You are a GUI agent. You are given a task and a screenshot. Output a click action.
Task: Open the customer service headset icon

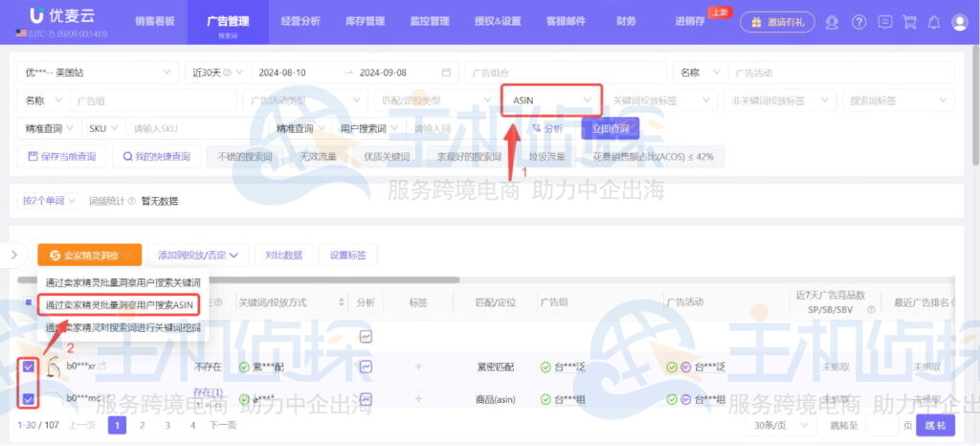[832, 22]
